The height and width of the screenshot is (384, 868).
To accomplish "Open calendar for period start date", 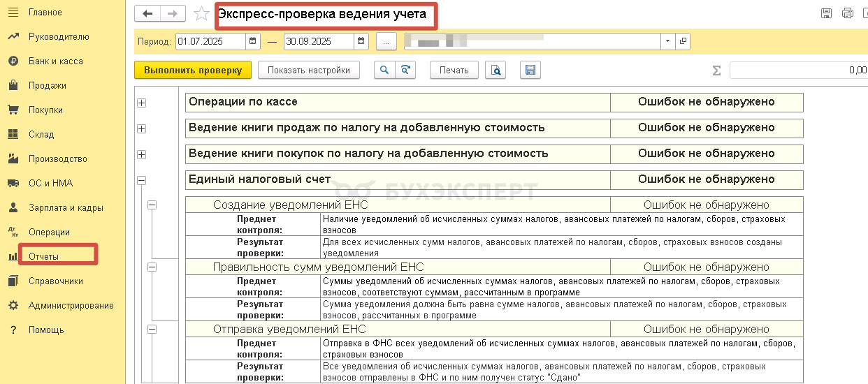I will pos(253,41).
